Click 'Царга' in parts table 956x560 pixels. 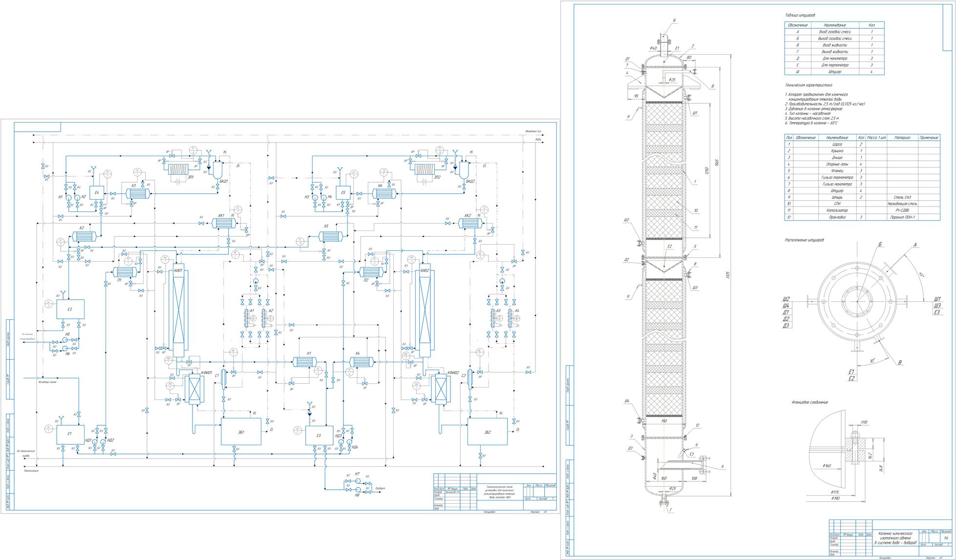(x=837, y=145)
